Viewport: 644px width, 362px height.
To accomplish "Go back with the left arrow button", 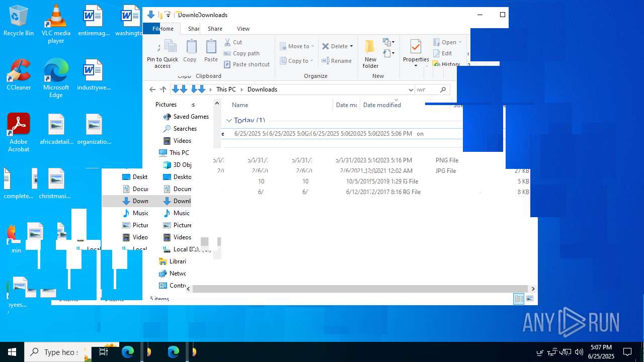I will point(152,89).
